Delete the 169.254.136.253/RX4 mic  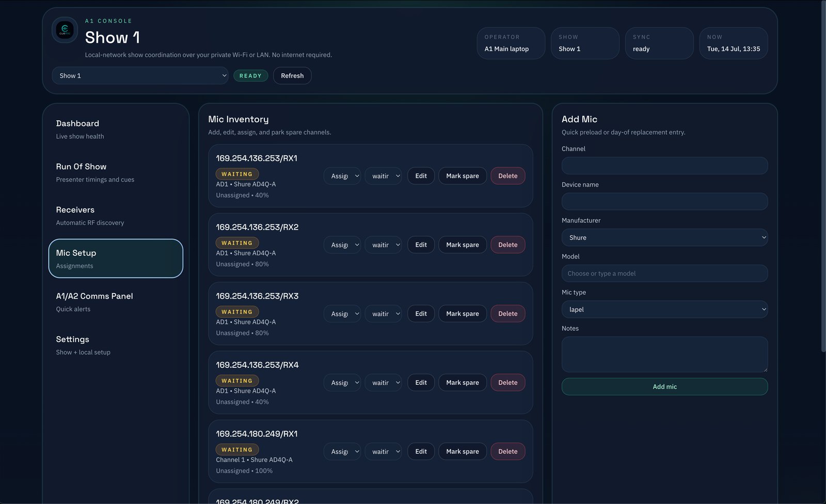(508, 382)
